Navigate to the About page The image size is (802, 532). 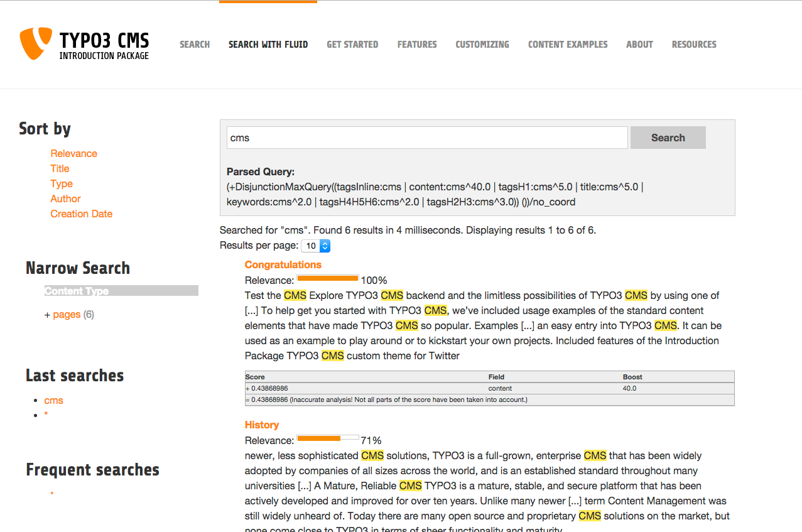coord(639,45)
